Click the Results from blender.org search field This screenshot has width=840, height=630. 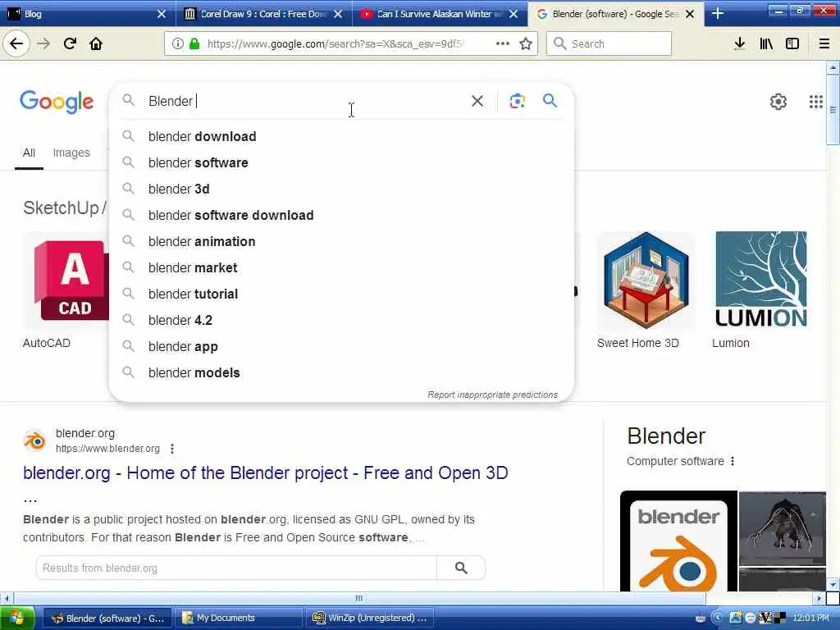coord(236,568)
